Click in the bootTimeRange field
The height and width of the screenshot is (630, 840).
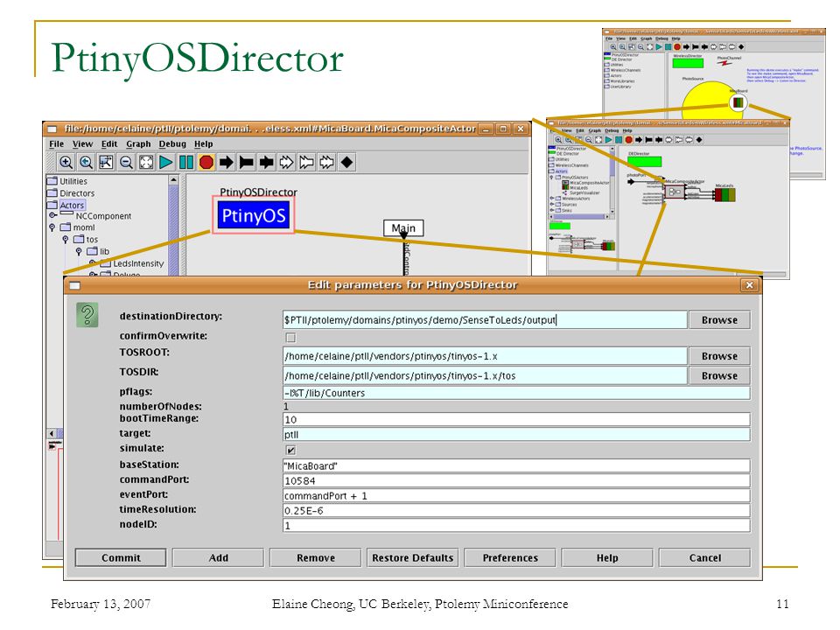tap(516, 419)
